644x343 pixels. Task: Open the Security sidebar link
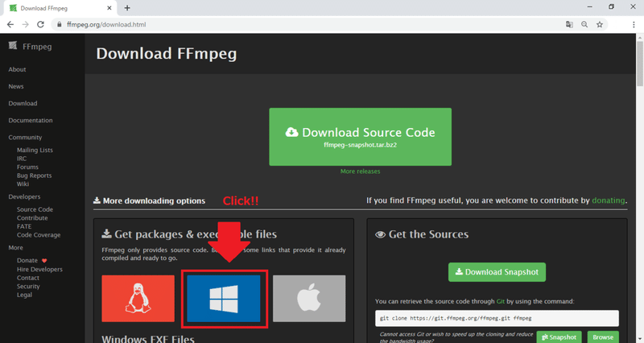click(28, 287)
